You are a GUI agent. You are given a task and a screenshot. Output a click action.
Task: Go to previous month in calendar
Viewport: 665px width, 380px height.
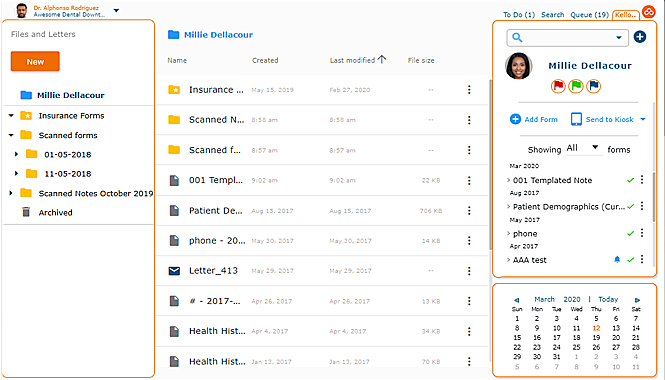[516, 300]
